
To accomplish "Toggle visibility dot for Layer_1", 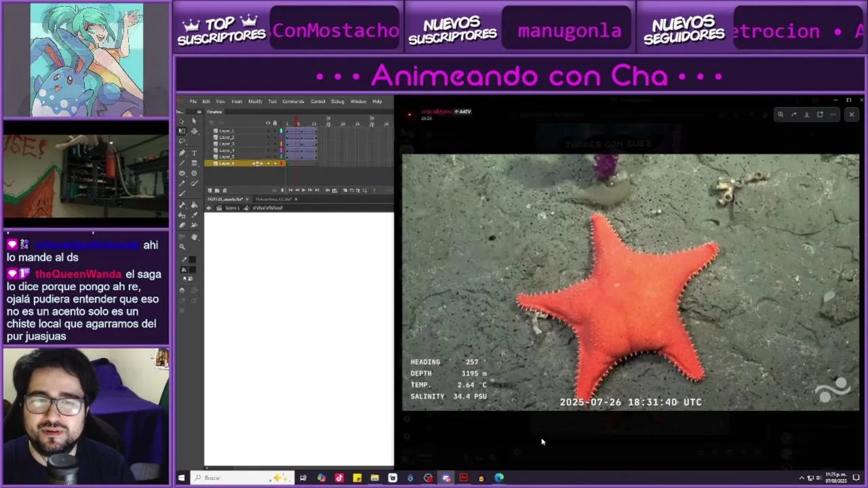I will pos(268,131).
